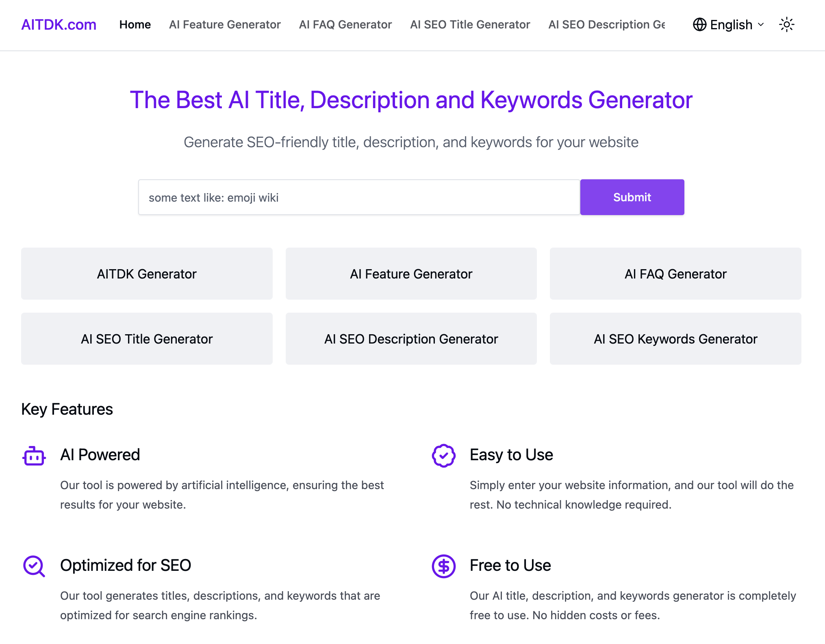
Task: Toggle the light/dark theme sun icon
Action: point(786,25)
